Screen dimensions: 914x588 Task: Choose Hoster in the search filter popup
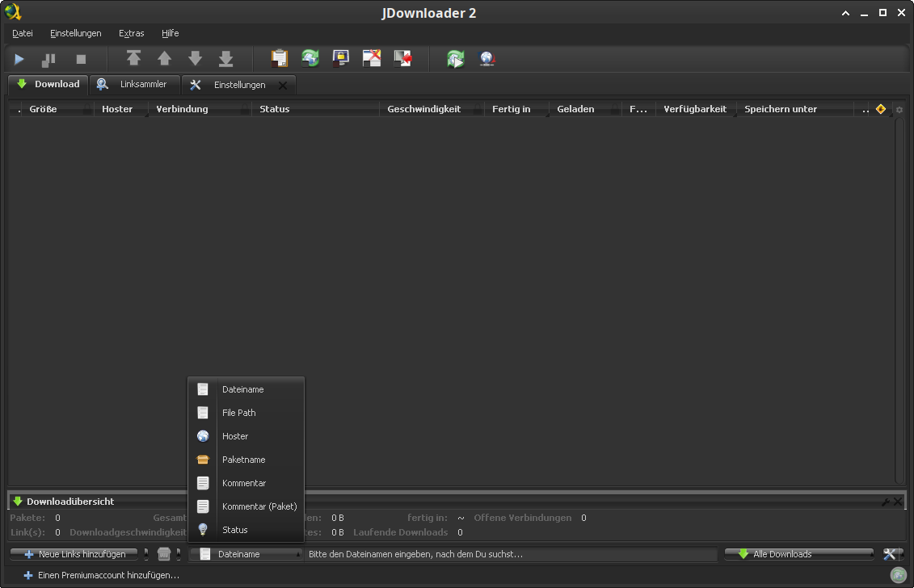(246, 436)
